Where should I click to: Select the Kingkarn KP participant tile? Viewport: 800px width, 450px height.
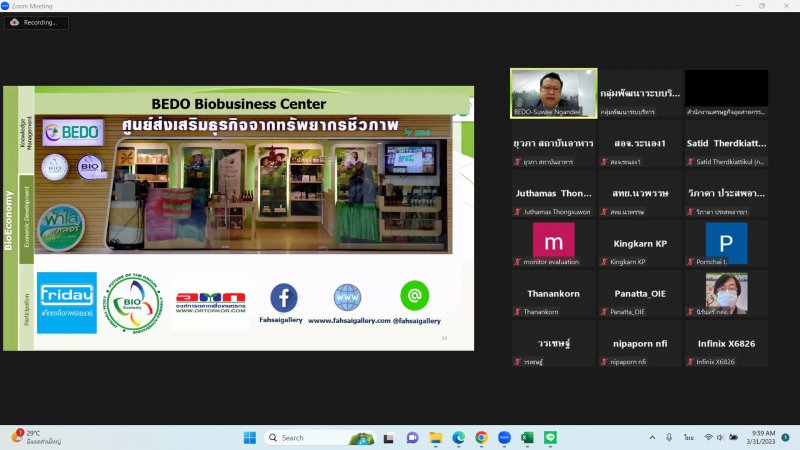click(640, 243)
